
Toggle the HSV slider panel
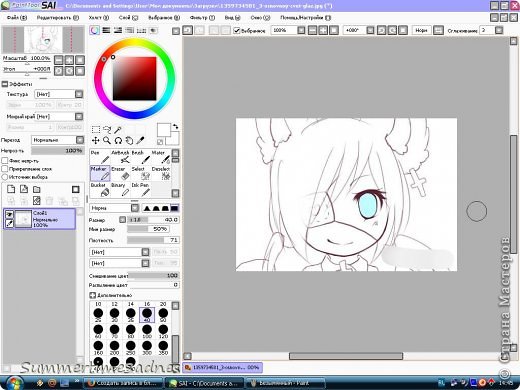[x=118, y=30]
